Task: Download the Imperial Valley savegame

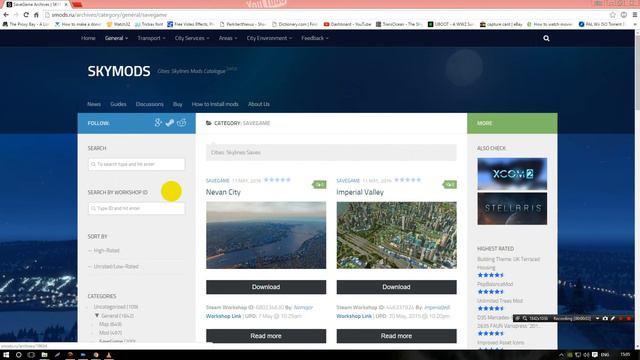Action: point(396,287)
